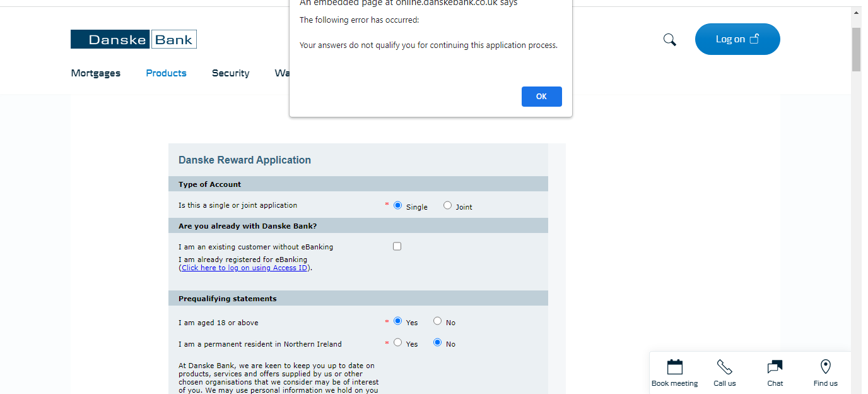Click the error message about not qualifying

click(428, 45)
